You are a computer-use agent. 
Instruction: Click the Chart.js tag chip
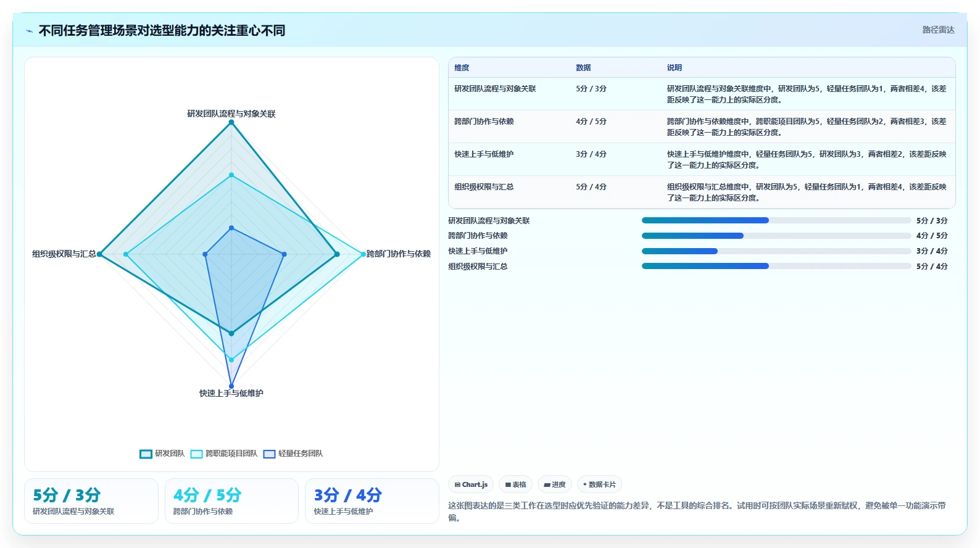pyautogui.click(x=471, y=484)
